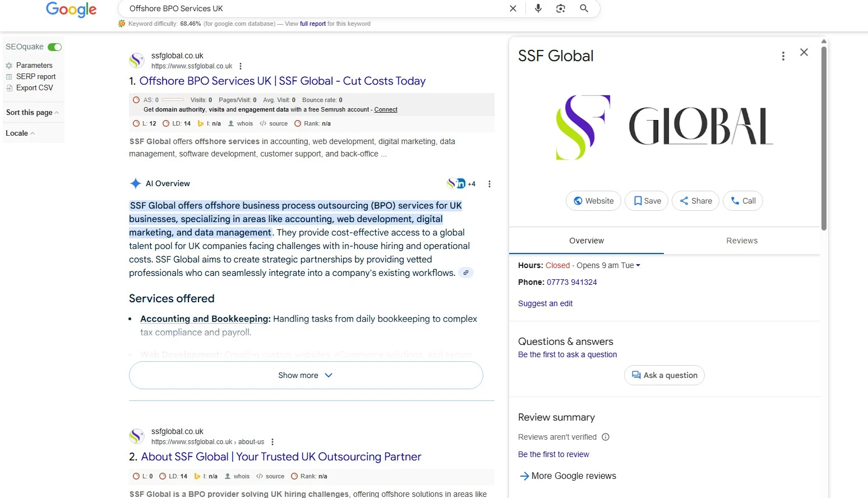Click Bounce rate: 0 in Semrush bar
Screen dimensions: 868x498
322,100
